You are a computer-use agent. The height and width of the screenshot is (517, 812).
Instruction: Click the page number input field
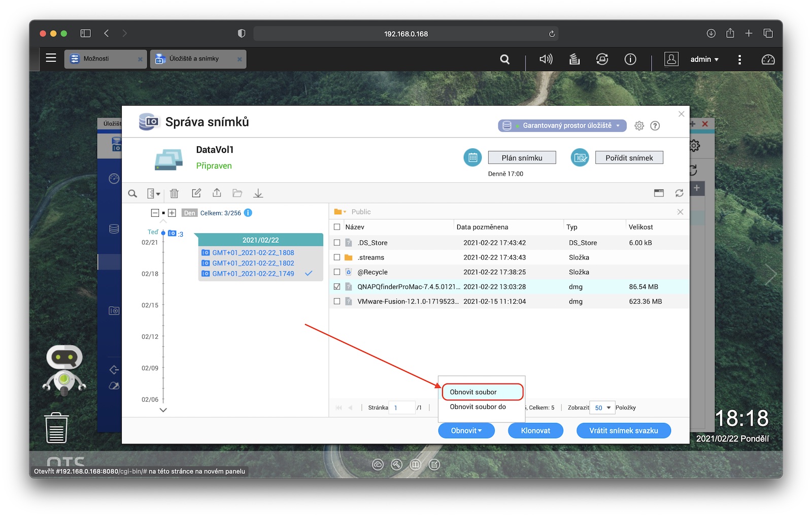click(x=401, y=407)
